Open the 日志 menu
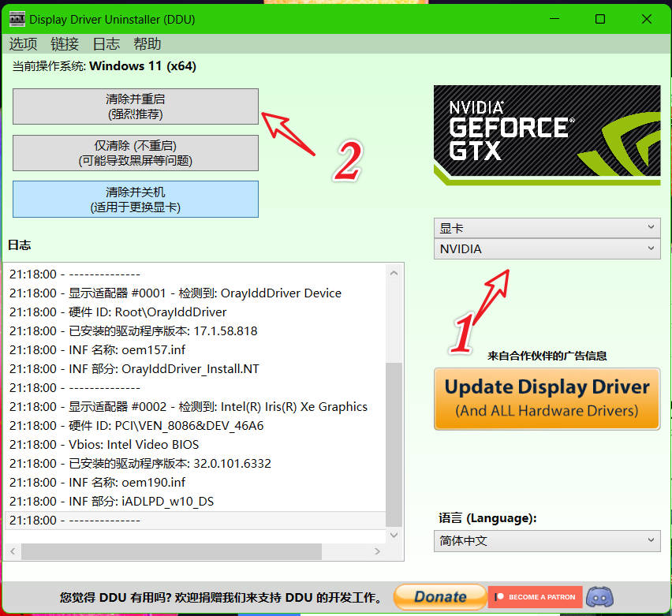 pos(106,44)
